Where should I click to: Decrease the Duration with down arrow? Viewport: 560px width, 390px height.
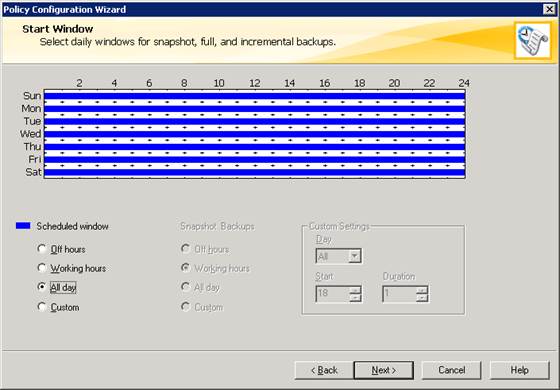[x=422, y=298]
